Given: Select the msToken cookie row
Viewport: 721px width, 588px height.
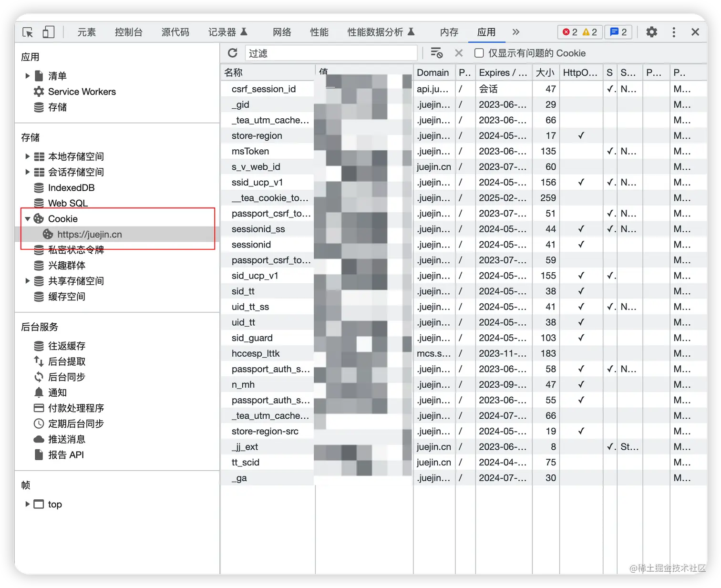Looking at the screenshot, I should pos(463,151).
